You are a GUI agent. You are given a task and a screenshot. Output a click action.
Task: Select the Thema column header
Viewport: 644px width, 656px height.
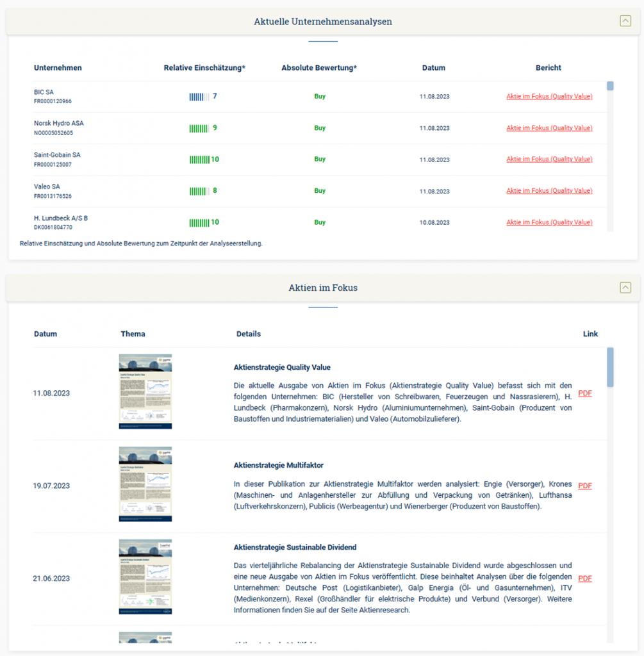coord(133,334)
